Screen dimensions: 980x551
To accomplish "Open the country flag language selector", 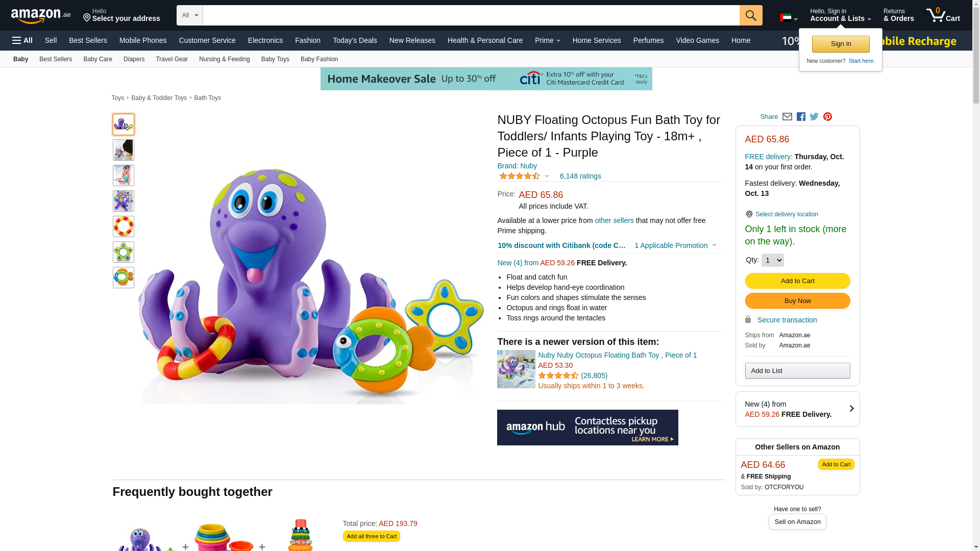I will [788, 18].
